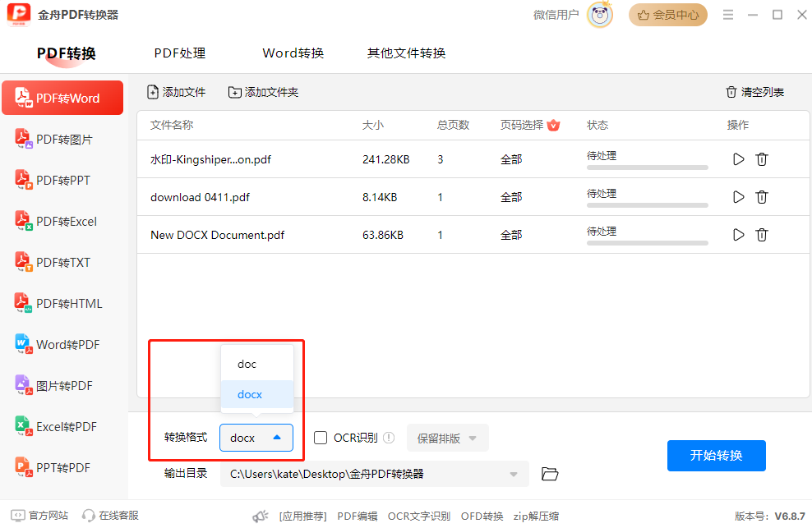The height and width of the screenshot is (528, 812).
Task: Click 开始转换 button
Action: click(x=716, y=456)
